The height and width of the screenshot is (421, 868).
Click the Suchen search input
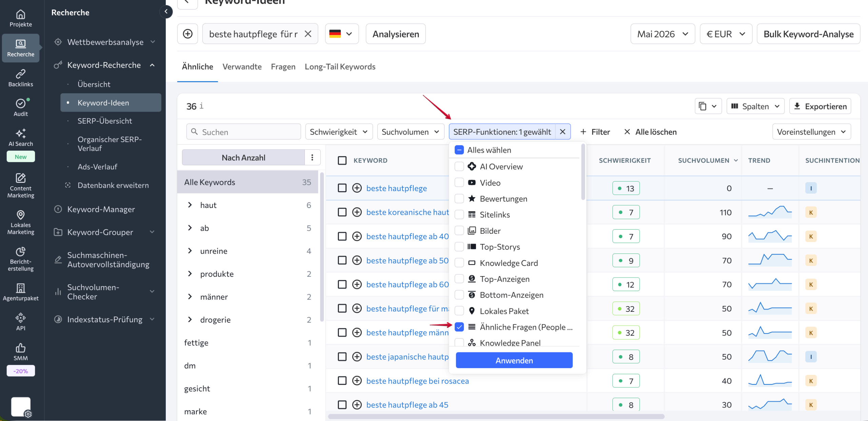click(243, 132)
